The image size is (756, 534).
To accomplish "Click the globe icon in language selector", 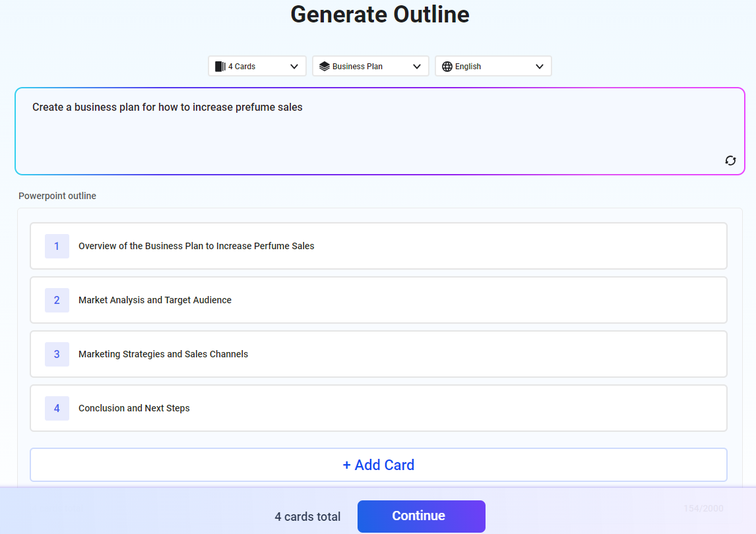I will pyautogui.click(x=447, y=67).
